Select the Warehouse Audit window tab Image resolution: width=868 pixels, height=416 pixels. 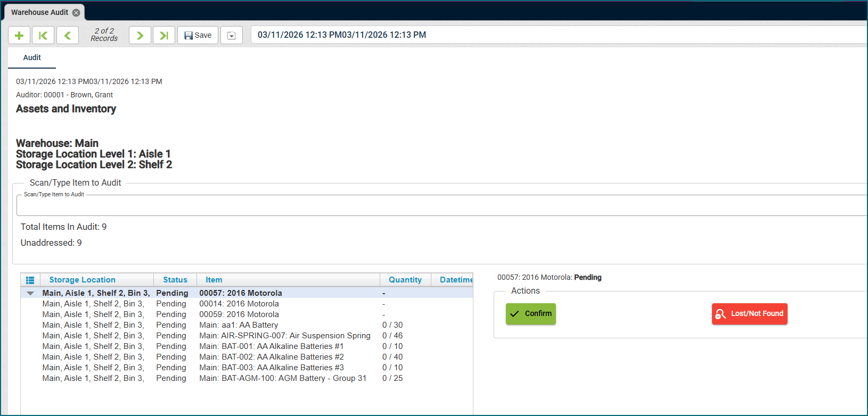(40, 12)
